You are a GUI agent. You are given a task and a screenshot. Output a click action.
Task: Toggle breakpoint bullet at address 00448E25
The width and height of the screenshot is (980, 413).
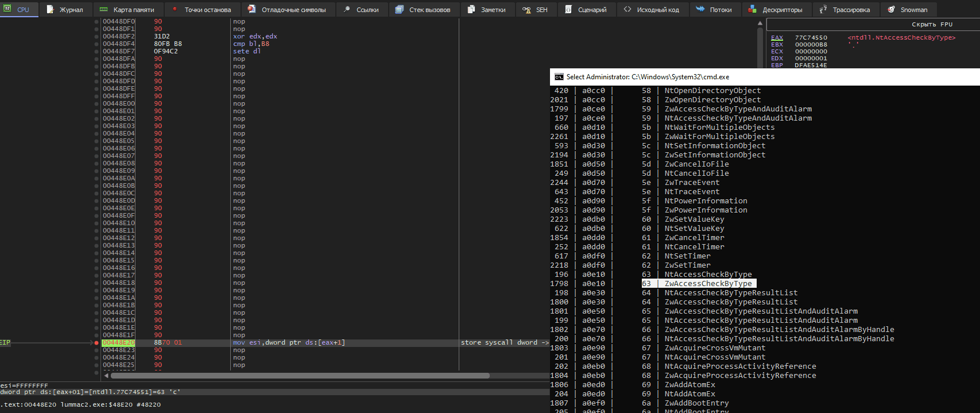[96, 365]
